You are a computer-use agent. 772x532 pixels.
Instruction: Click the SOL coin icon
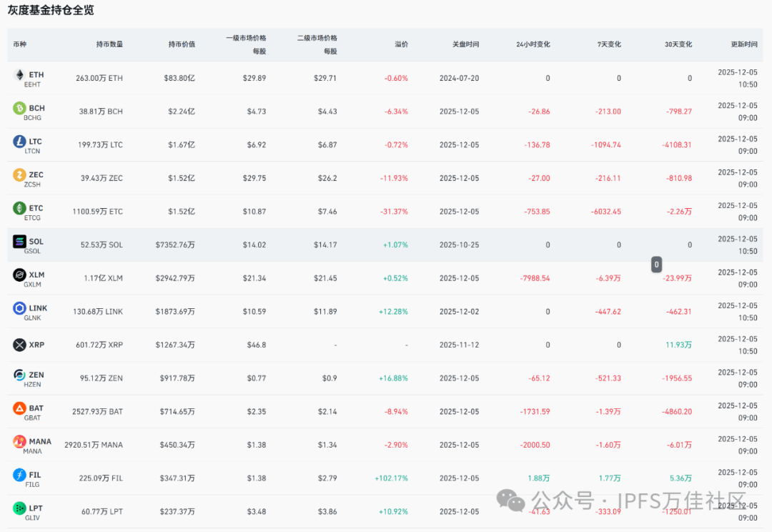point(20,242)
